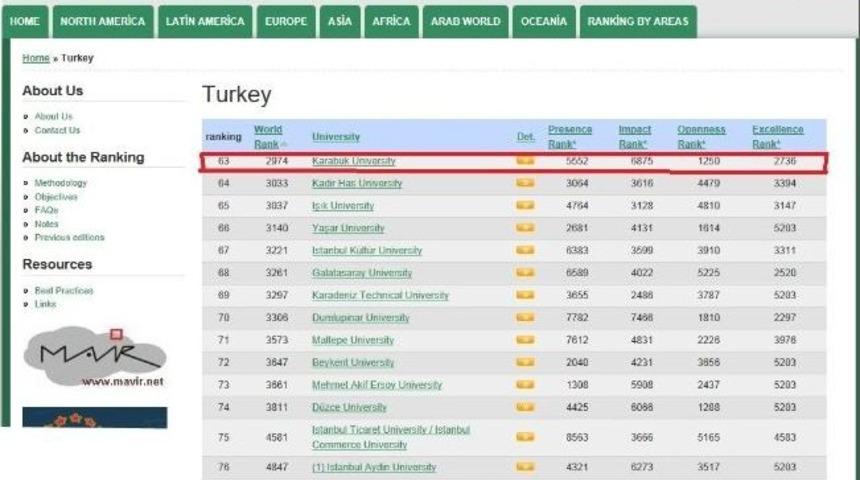Sort by Impact Rank header

635,137
